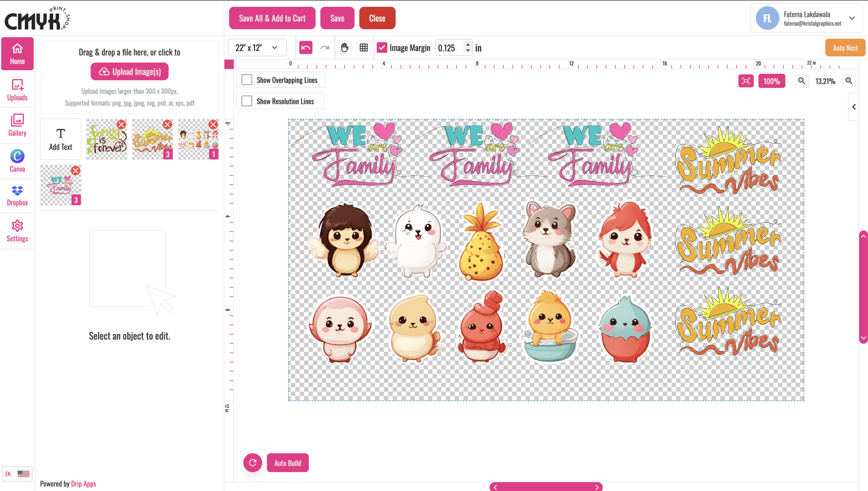
Task: Open the Gallery tab
Action: pos(17,125)
